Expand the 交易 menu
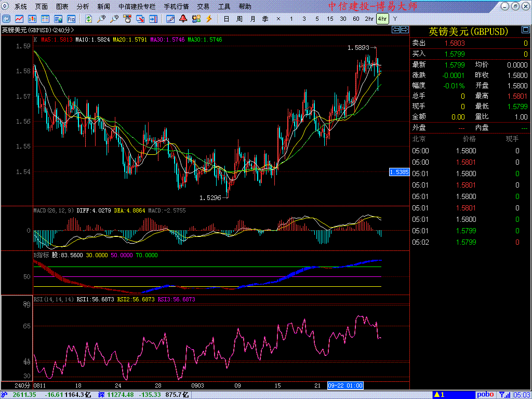Image resolution: width=532 pixels, height=399 pixels. [203, 7]
